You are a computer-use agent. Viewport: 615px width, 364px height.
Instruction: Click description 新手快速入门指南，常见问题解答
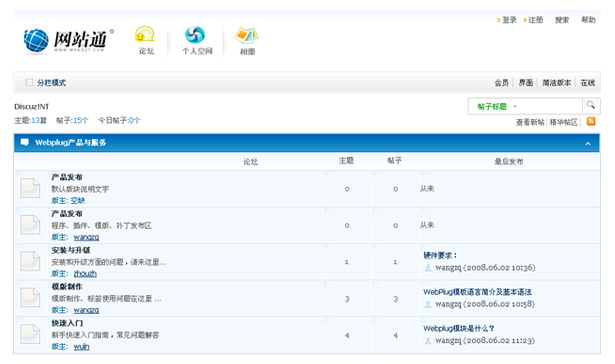click(x=105, y=335)
